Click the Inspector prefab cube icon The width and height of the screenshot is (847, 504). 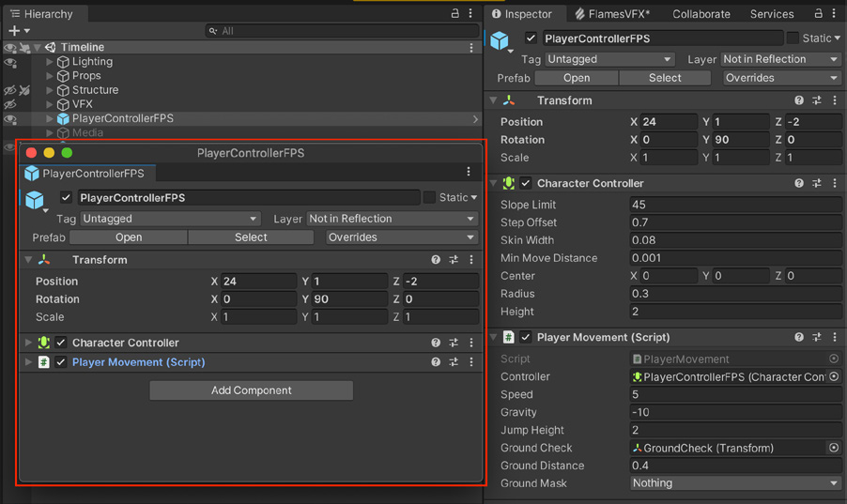(x=500, y=40)
